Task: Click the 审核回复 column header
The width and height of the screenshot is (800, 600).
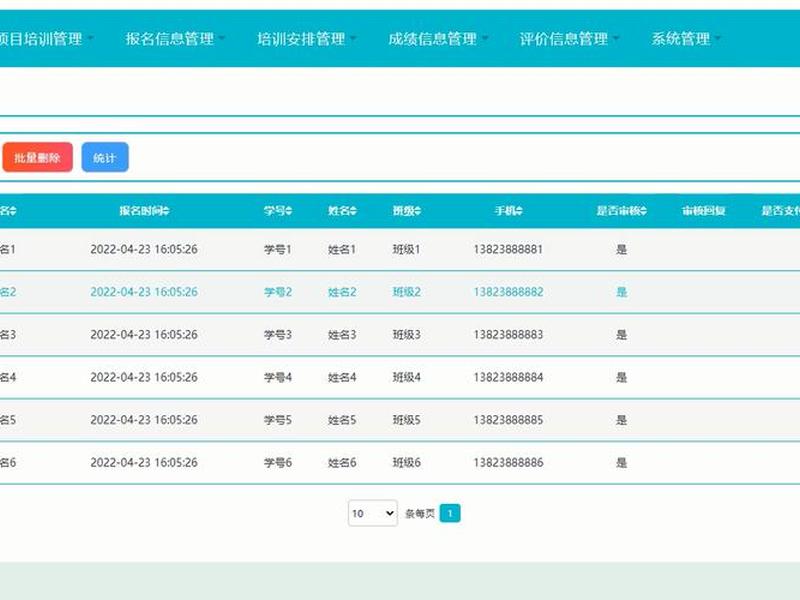Action: 704,211
